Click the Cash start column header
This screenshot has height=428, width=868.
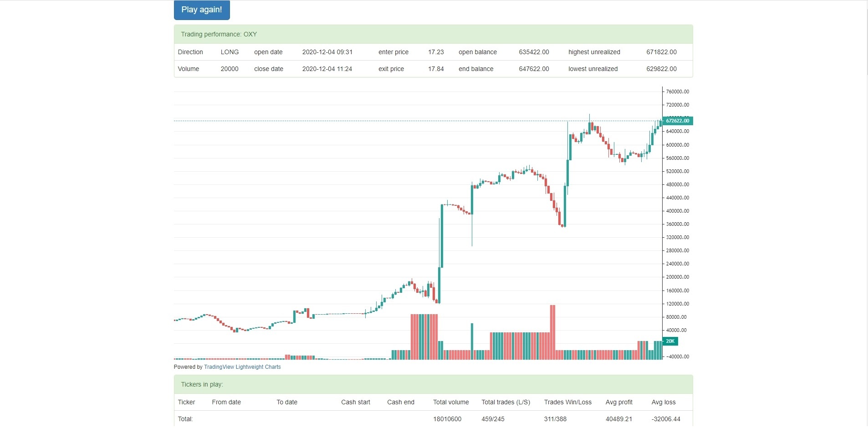coord(356,402)
